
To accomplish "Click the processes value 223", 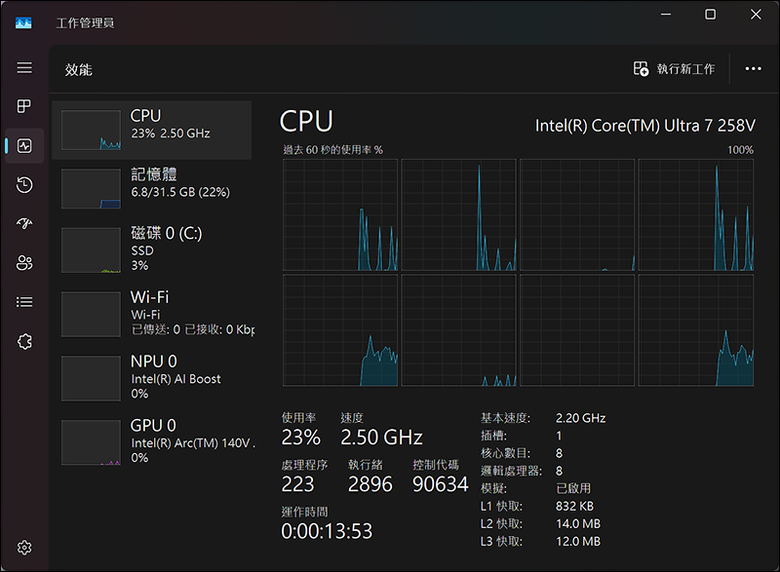I will click(297, 484).
